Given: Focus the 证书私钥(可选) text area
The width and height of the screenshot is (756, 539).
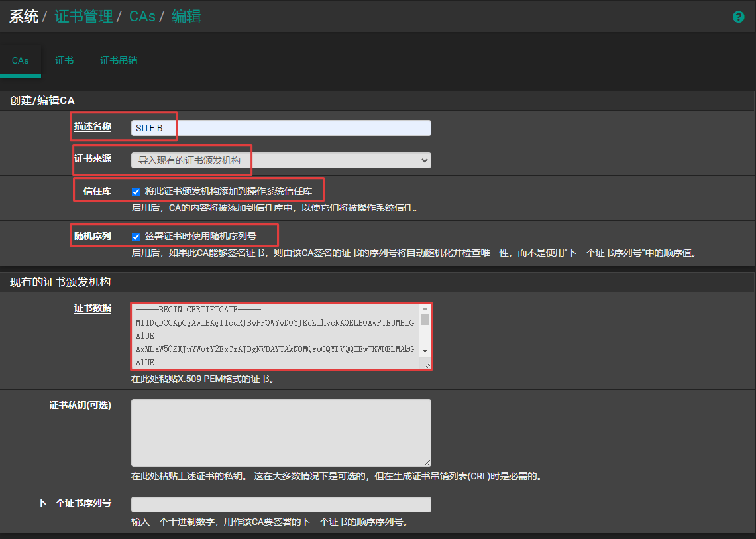Looking at the screenshot, I should click(x=281, y=432).
